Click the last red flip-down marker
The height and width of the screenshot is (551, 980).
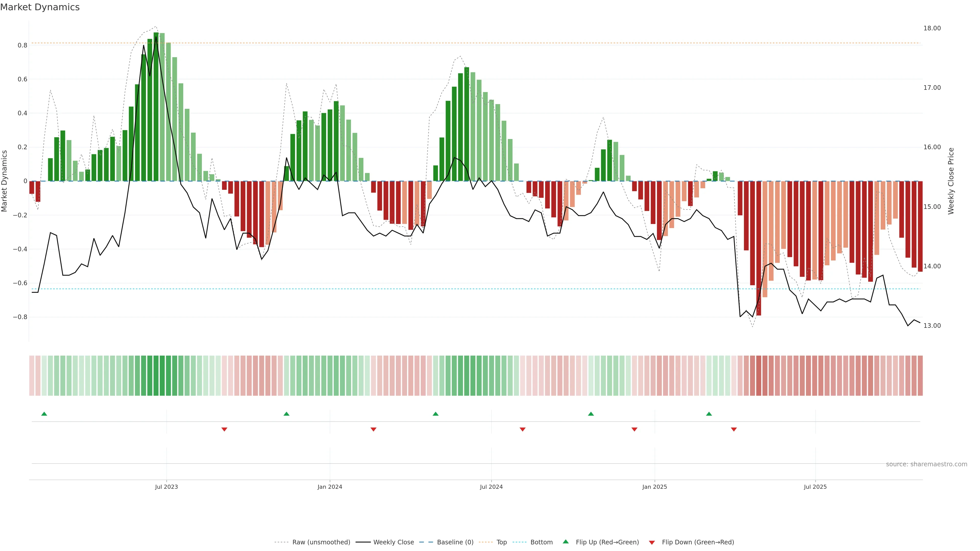734,429
